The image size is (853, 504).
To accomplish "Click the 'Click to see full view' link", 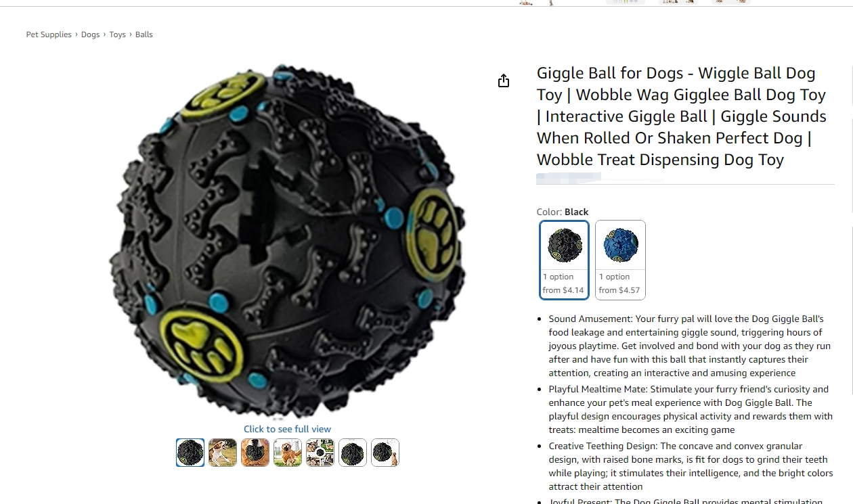I will 287,429.
